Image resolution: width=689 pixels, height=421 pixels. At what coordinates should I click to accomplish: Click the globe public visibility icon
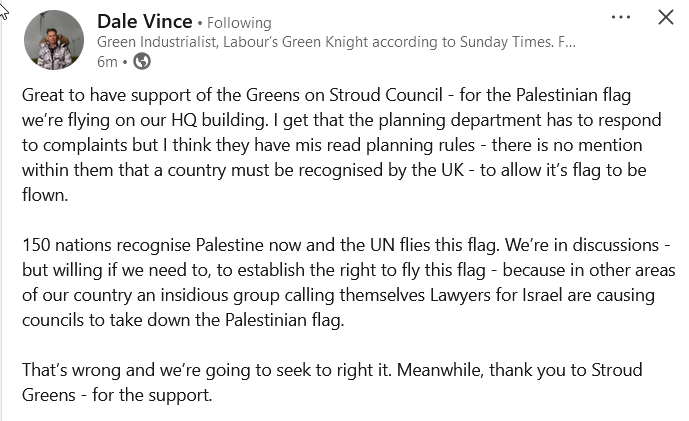(142, 62)
